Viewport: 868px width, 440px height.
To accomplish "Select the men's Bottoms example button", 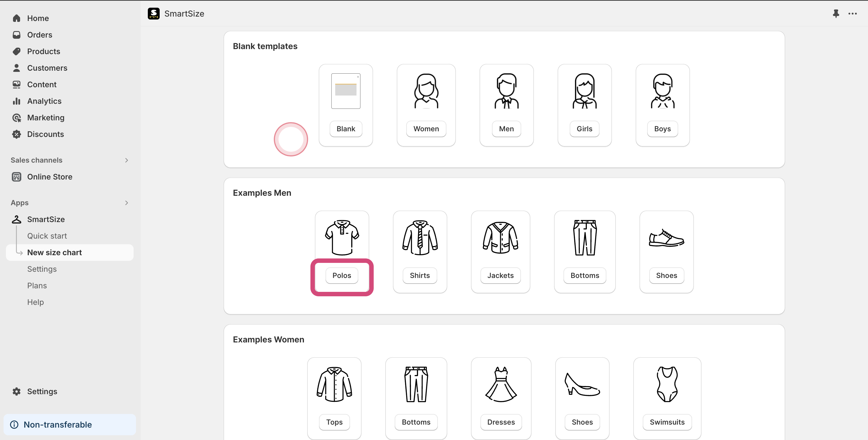I will click(x=584, y=275).
